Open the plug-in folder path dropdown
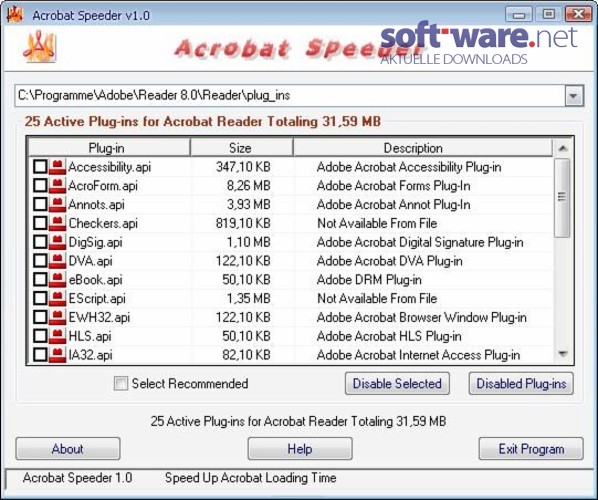The width and height of the screenshot is (598, 500). coord(574,95)
